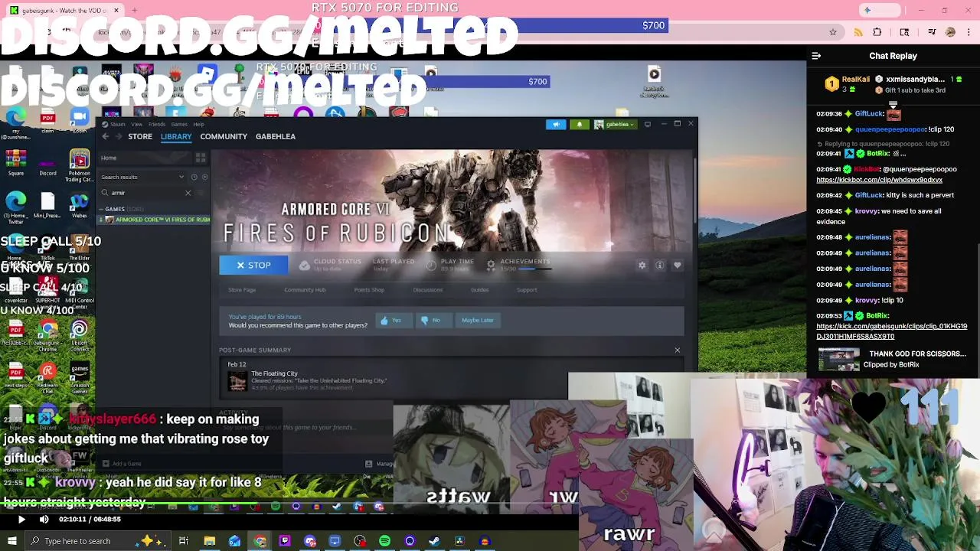Screen dimensions: 980x551
Task: Open the kick.com/gabeisgunk clips link in chat
Action: point(891,331)
